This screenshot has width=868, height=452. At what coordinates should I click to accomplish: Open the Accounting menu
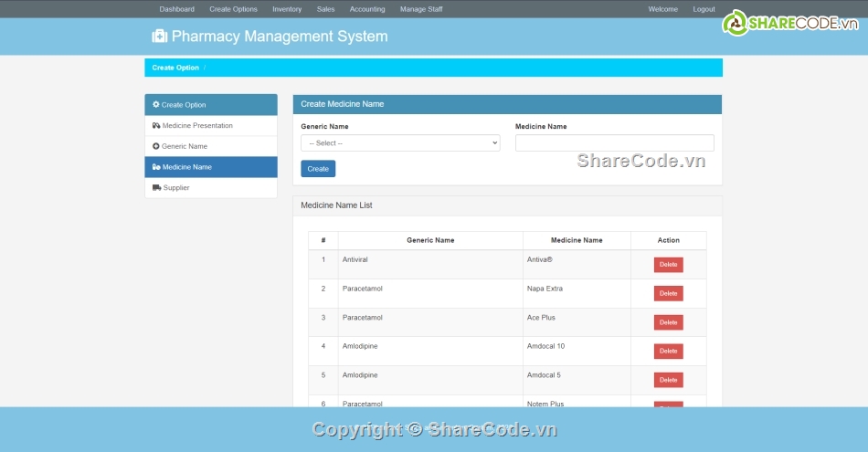(367, 9)
